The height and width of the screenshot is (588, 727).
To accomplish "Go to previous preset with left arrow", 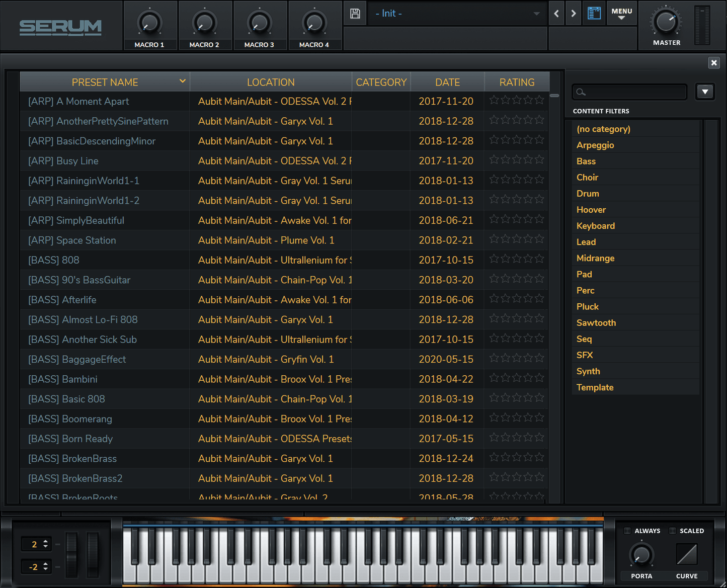I will 556,14.
